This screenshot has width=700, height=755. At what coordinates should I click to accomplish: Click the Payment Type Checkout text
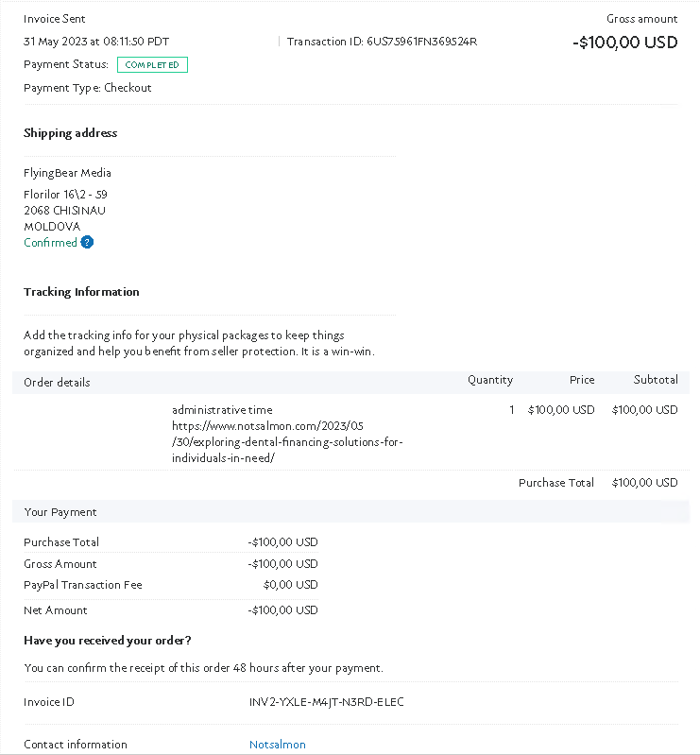(88, 88)
